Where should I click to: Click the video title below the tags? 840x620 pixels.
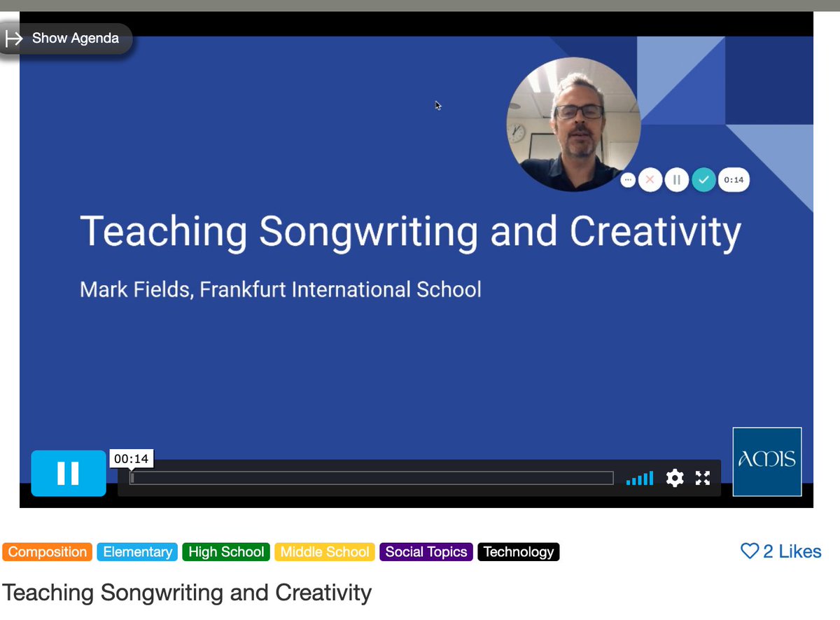point(187,593)
